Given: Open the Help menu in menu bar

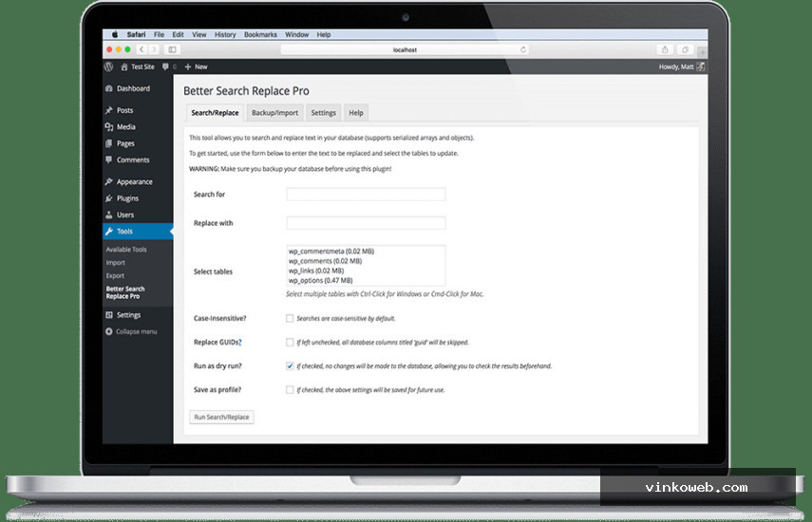Looking at the screenshot, I should pos(324,35).
